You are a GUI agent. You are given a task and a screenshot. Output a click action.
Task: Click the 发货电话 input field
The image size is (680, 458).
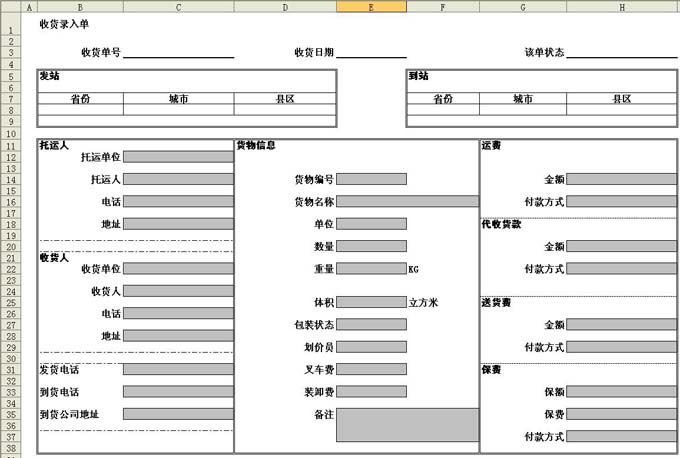click(178, 370)
